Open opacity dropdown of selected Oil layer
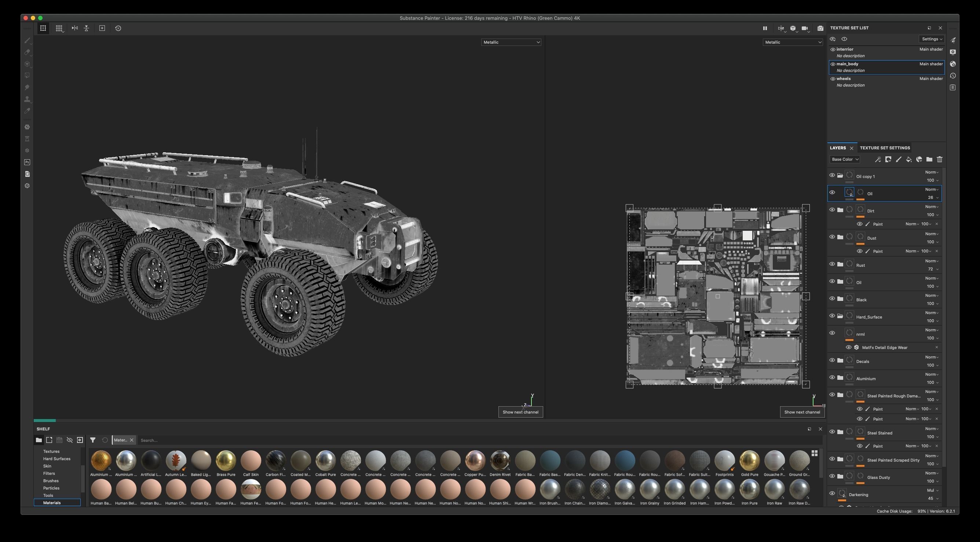The image size is (980, 542). 933,197
